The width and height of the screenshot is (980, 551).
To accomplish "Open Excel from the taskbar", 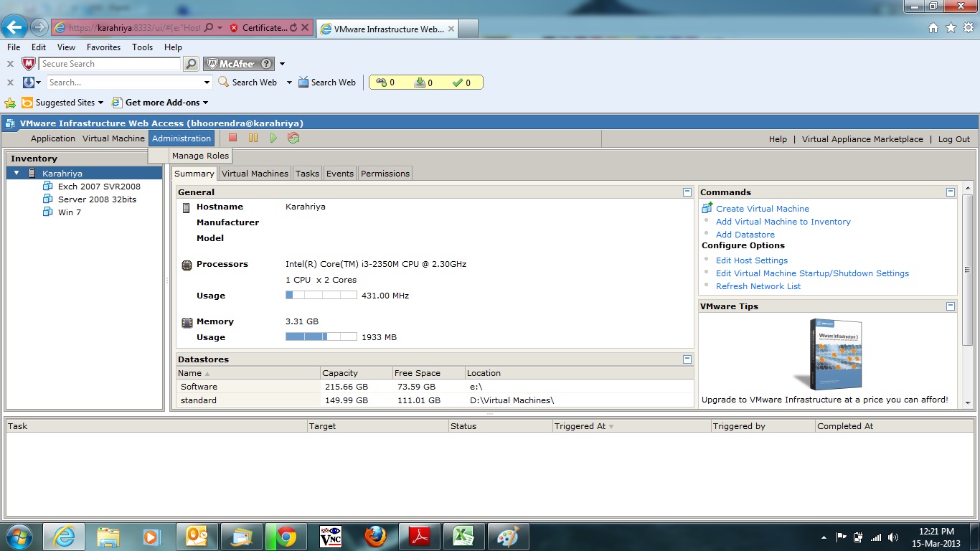I will pos(464,537).
